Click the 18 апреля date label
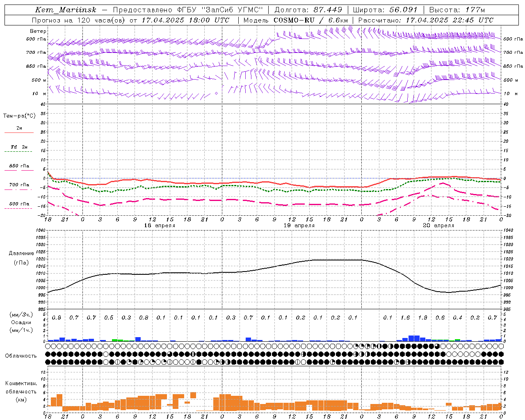525x420 pixels. tap(160, 226)
